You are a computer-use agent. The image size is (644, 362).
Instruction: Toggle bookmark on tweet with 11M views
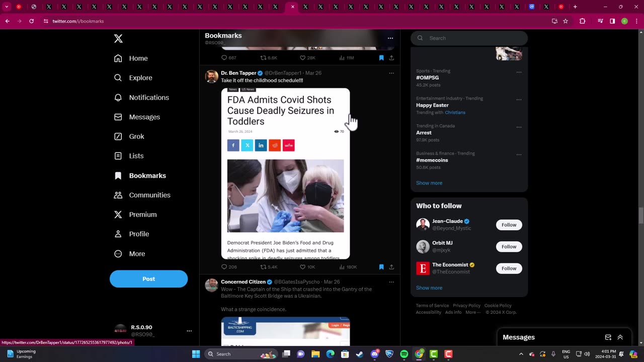pyautogui.click(x=381, y=58)
